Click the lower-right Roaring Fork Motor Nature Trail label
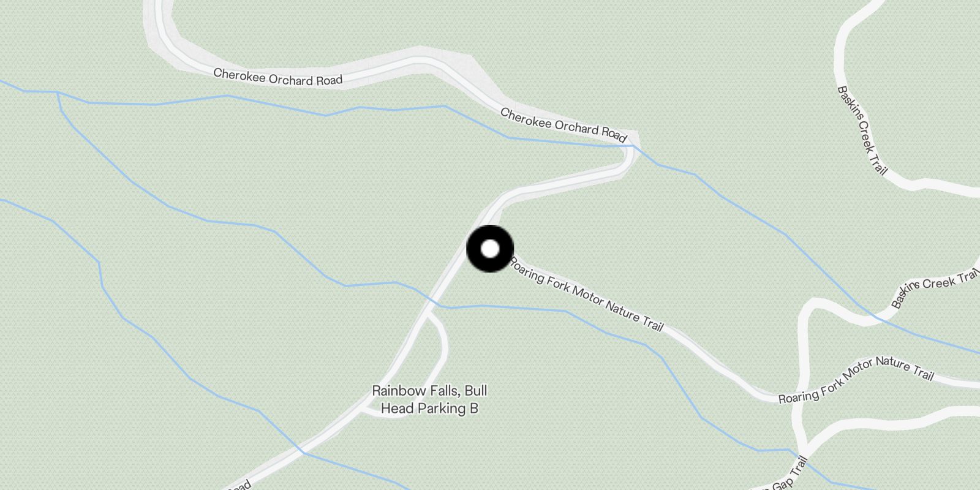Image resolution: width=980 pixels, height=490 pixels. click(x=856, y=380)
